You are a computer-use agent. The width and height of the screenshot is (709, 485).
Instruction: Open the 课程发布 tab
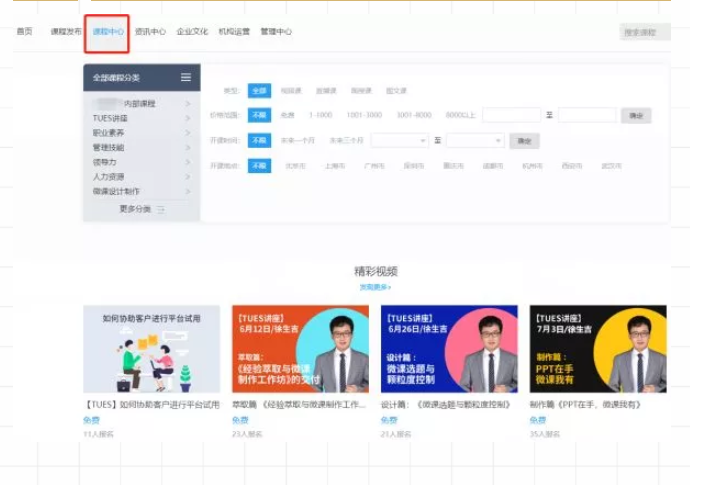click(66, 31)
